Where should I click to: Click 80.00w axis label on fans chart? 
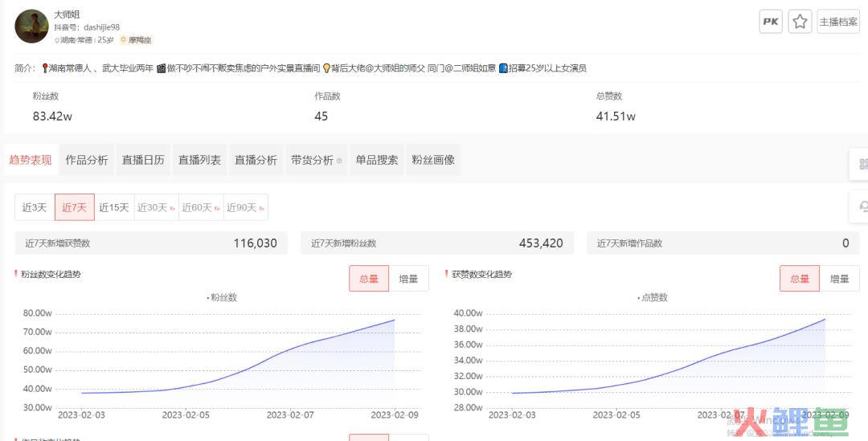coord(38,312)
